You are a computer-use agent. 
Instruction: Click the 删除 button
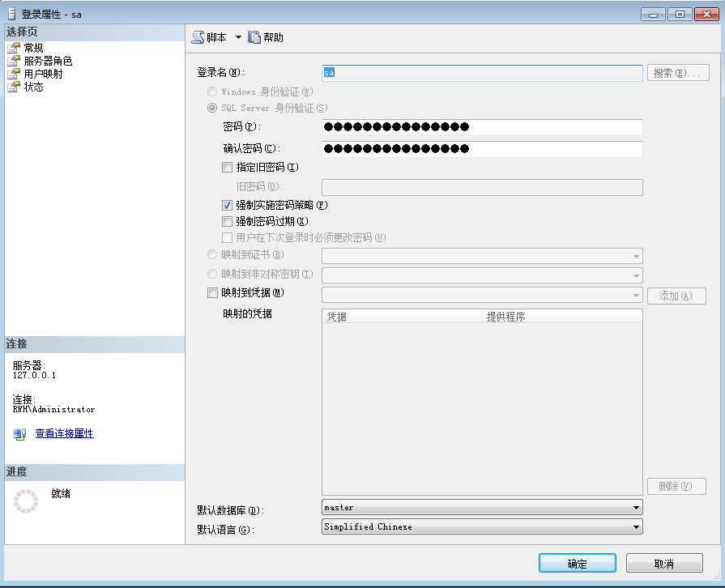coord(676,486)
